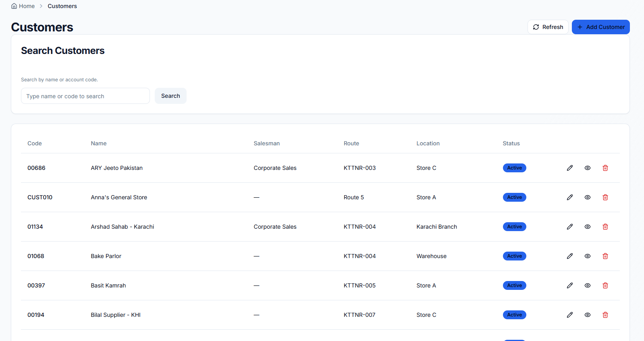View Bake Parlor record using eye icon
644x341 pixels.
587,256
